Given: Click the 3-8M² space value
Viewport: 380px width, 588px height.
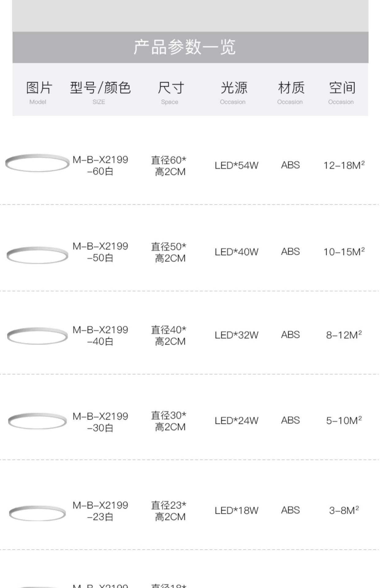Looking at the screenshot, I should [344, 510].
